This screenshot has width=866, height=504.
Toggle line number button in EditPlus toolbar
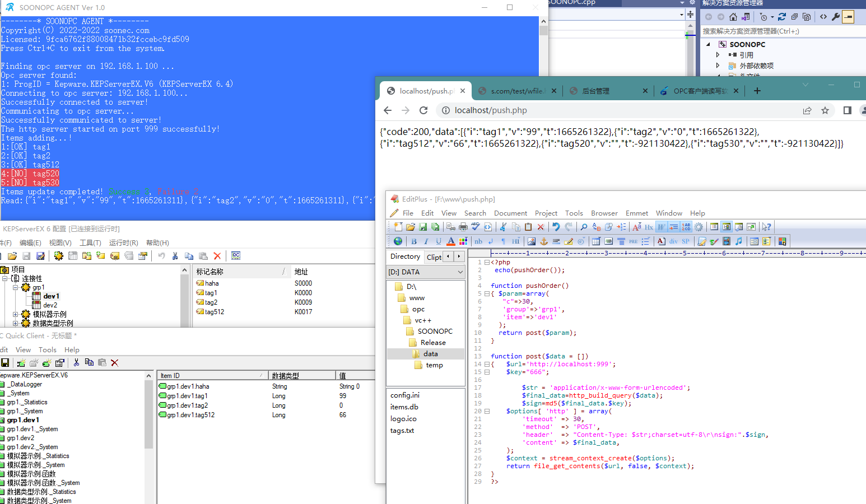pyautogui.click(x=686, y=227)
